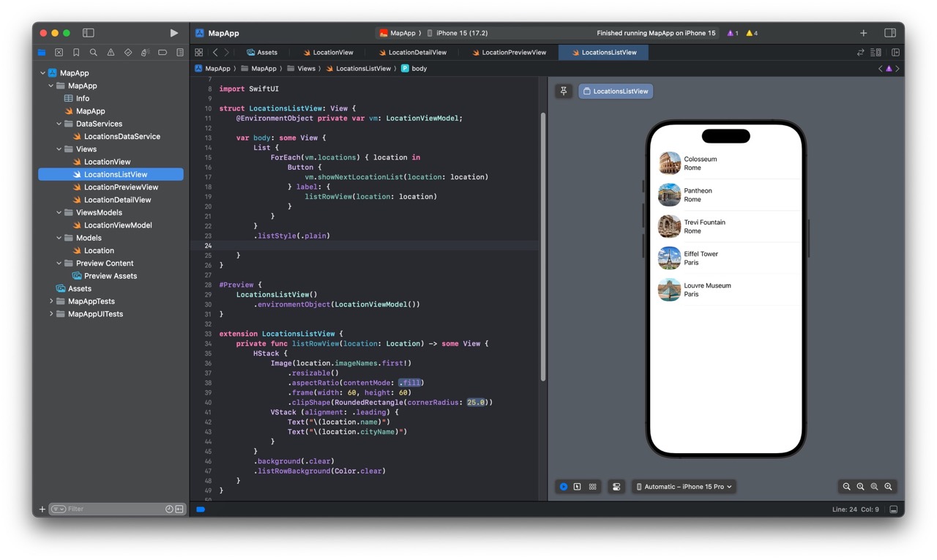The width and height of the screenshot is (937, 560).
Task: Open the Issue navigator warning icon
Action: coord(111,53)
